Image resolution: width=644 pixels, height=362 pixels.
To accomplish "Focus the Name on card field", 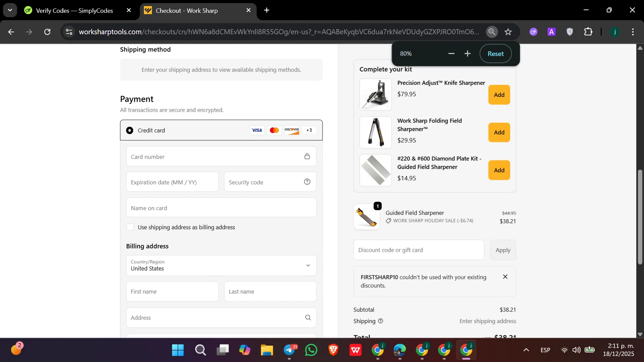I will click(221, 208).
